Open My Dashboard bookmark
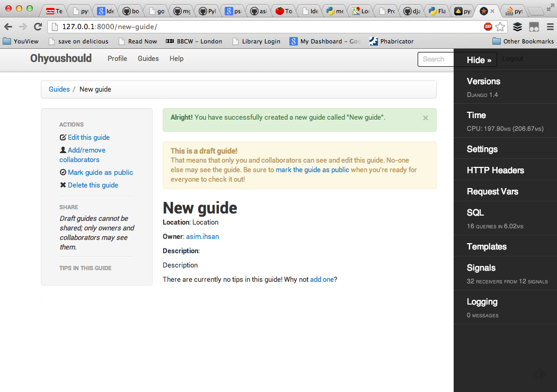This screenshot has height=392, width=557. pyautogui.click(x=325, y=41)
